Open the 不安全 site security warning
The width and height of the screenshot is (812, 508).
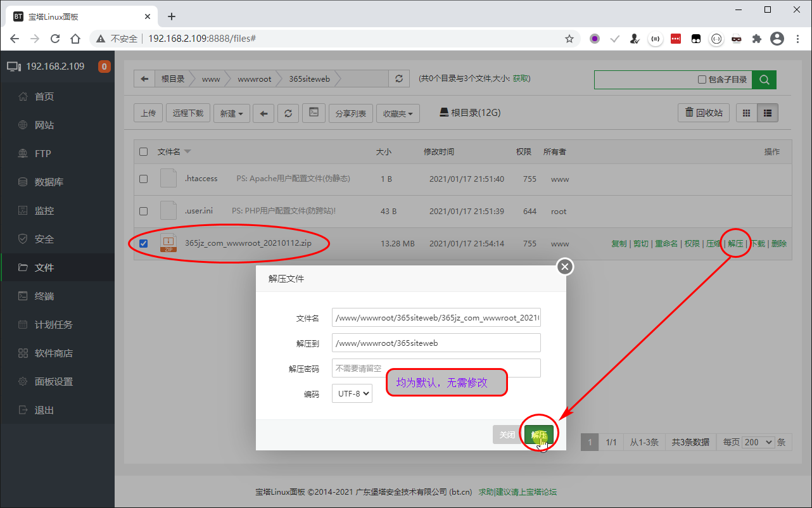tap(117, 39)
